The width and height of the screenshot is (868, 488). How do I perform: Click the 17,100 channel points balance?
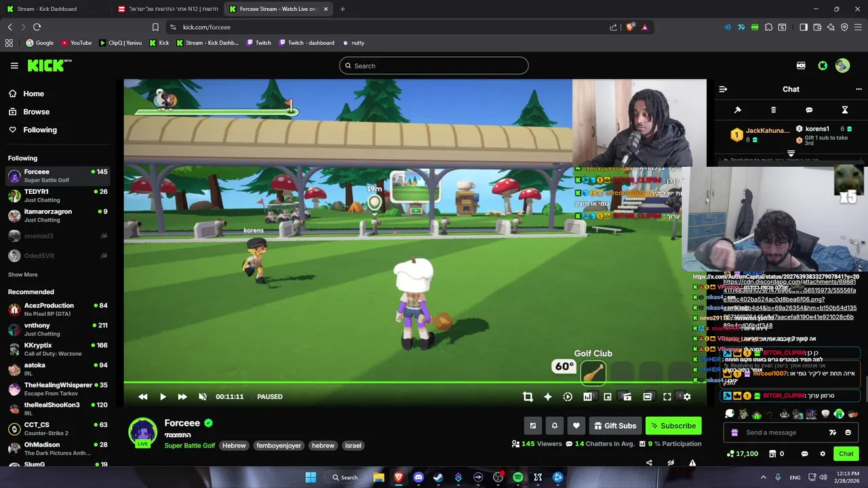[742, 453]
